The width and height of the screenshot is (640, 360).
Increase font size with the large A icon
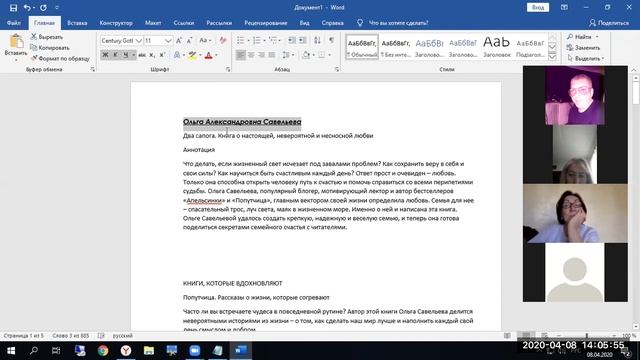click(x=179, y=40)
